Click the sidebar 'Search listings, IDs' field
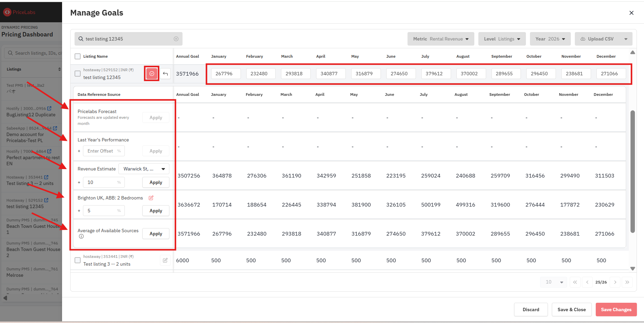The height and width of the screenshot is (323, 644). click(33, 53)
